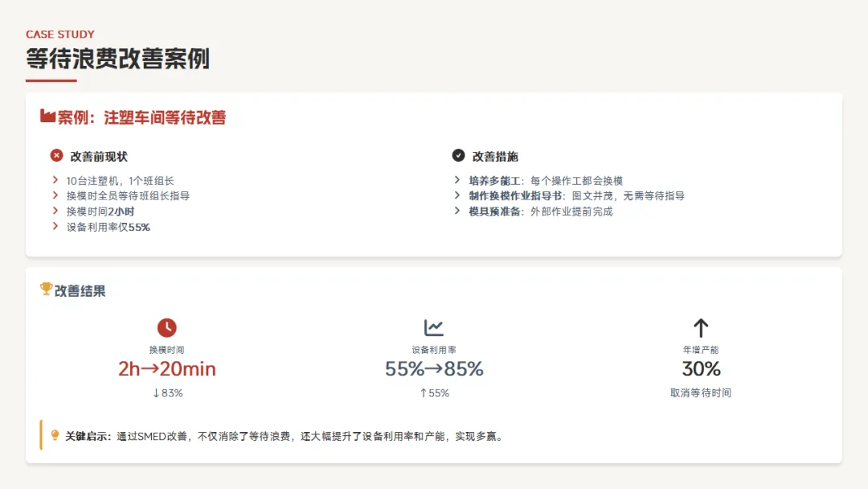Viewport: 868px width, 489px height.
Task: Click the lightbulb icon beside 关键启示
Action: [55, 435]
